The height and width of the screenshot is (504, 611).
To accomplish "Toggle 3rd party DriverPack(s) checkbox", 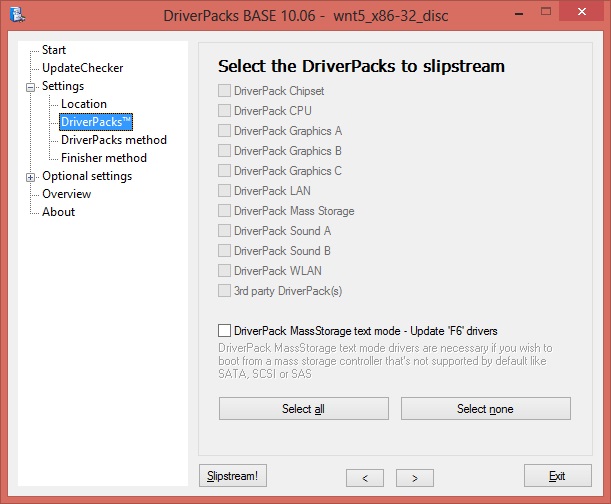I will [x=224, y=291].
